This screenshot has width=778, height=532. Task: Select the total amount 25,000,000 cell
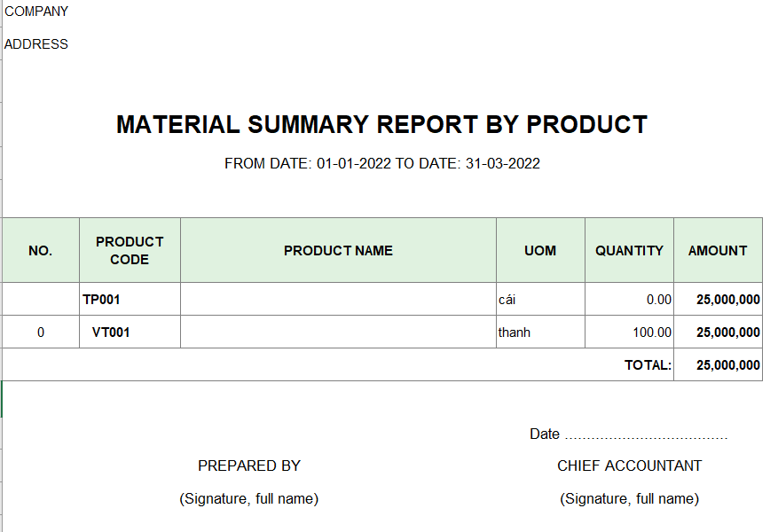coord(718,365)
